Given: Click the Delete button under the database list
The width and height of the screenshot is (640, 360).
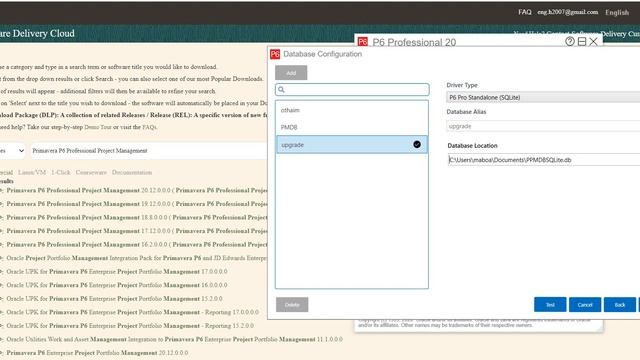Looking at the screenshot, I should 292,304.
